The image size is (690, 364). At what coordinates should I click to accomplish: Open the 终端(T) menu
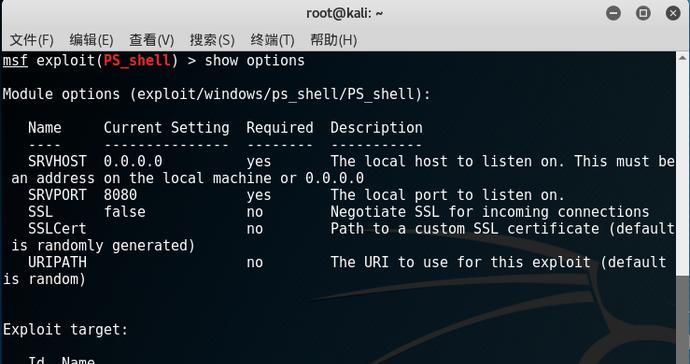click(x=272, y=40)
